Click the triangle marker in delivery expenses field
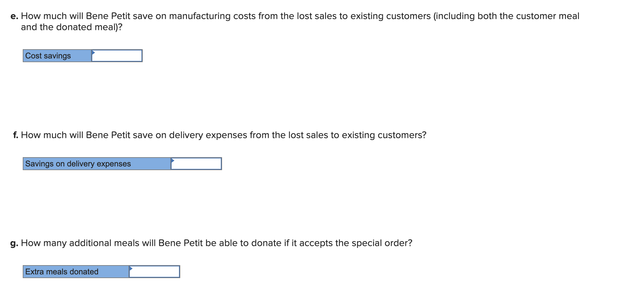Image resolution: width=644 pixels, height=291 pixels. pyautogui.click(x=173, y=161)
